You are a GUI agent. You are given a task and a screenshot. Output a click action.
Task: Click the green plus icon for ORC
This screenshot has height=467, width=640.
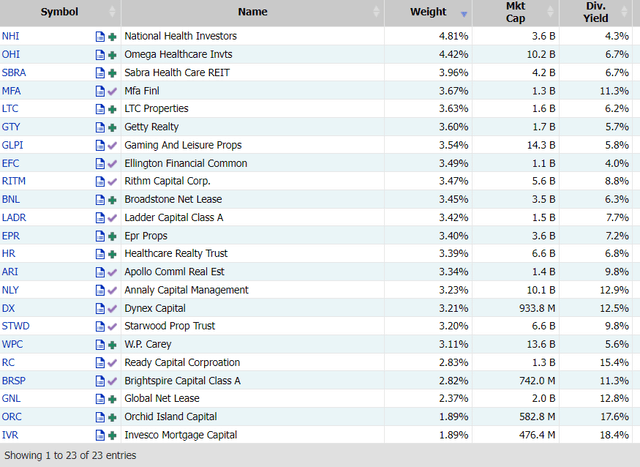tap(112, 417)
